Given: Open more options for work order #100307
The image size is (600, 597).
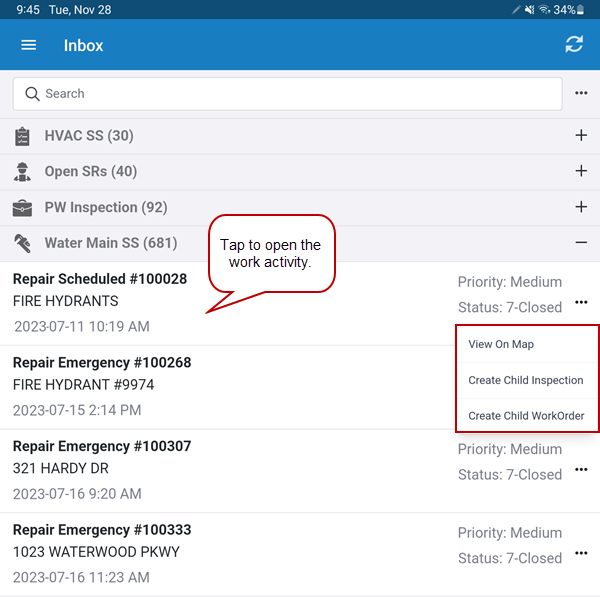Looking at the screenshot, I should pyautogui.click(x=581, y=470).
